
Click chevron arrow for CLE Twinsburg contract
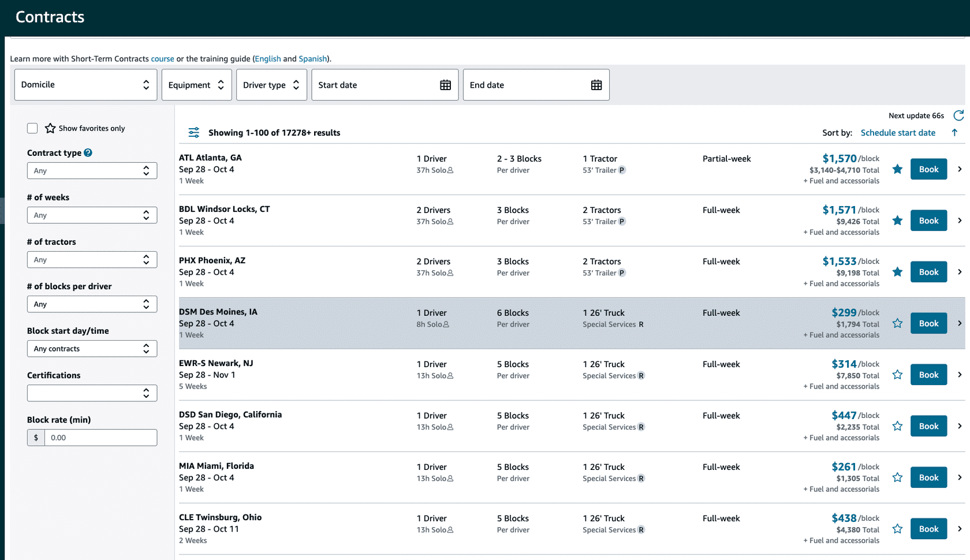click(960, 529)
